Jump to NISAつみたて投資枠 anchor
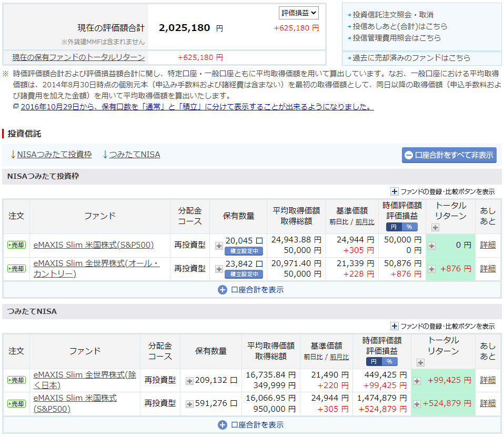This screenshot has height=437, width=504. click(x=54, y=155)
